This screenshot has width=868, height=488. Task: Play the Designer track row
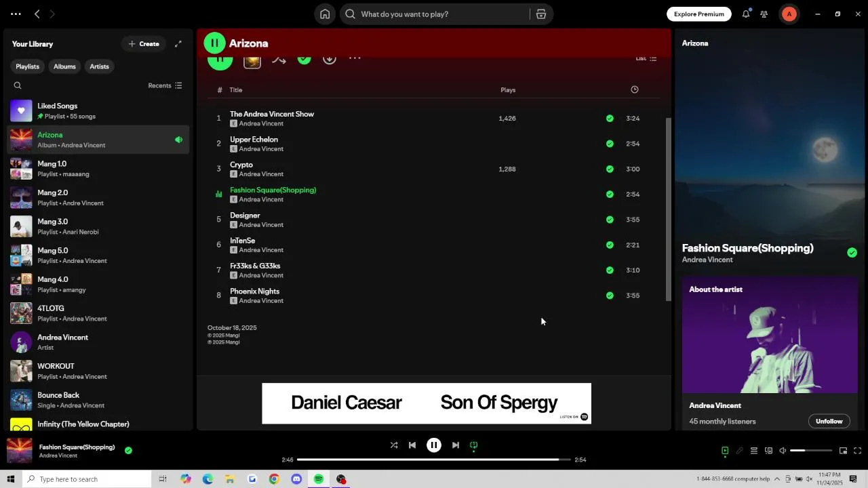(433, 220)
